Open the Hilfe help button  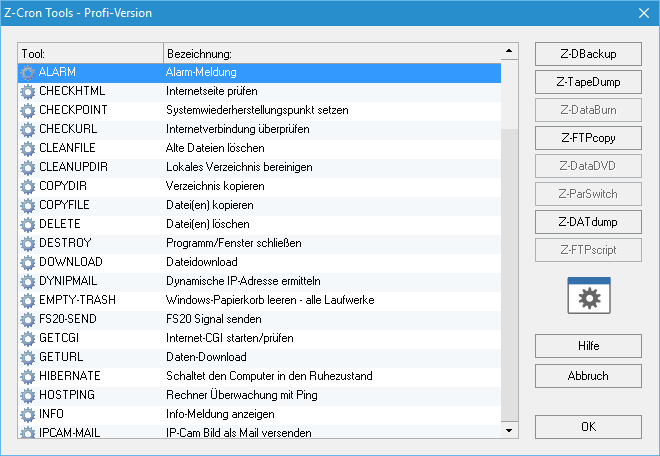tap(588, 346)
